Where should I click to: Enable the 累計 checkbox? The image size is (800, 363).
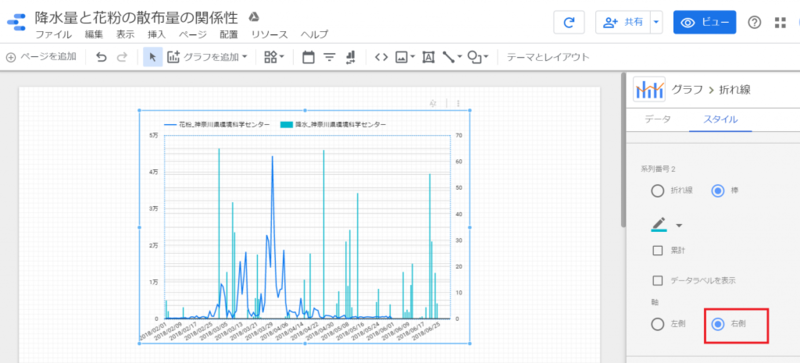[658, 250]
